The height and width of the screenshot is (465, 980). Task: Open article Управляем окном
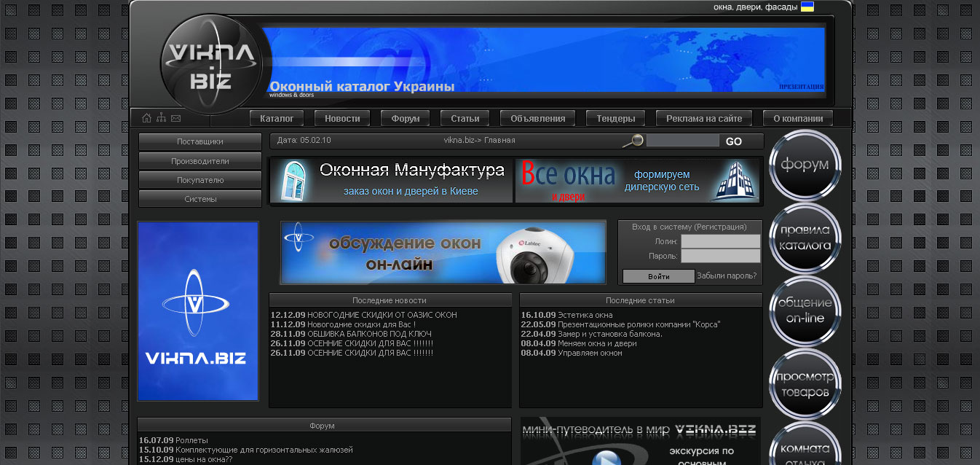pos(590,353)
